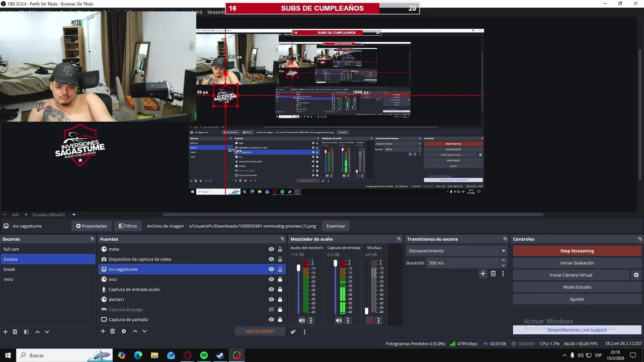Move source up in Fuentes toolbar
The height and width of the screenshot is (362, 644).
click(135, 331)
